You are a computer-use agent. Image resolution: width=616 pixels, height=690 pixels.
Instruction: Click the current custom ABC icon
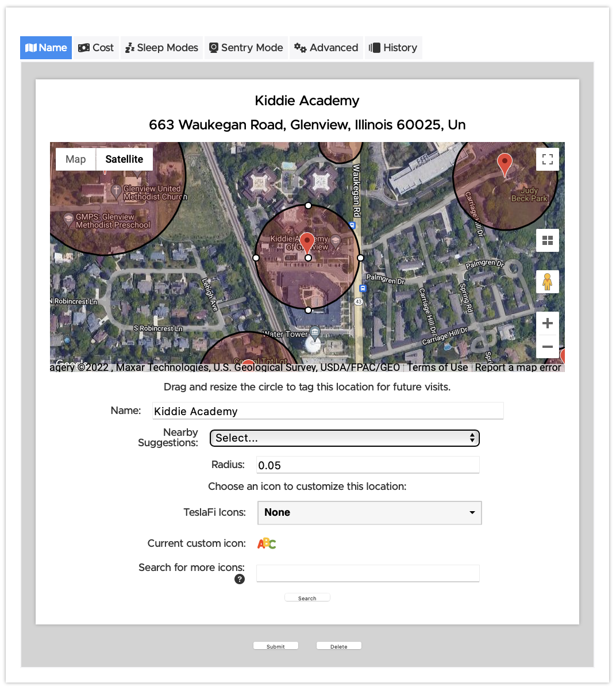(267, 543)
